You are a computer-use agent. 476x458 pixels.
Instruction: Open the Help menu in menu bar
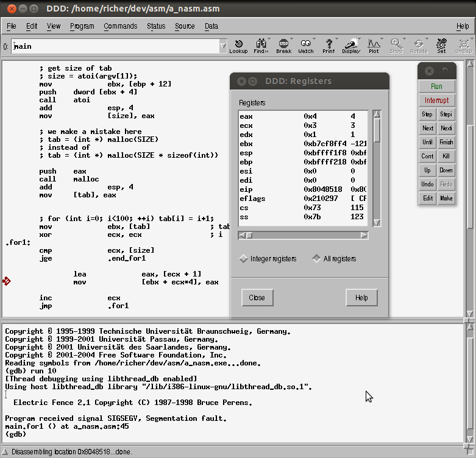[x=463, y=26]
